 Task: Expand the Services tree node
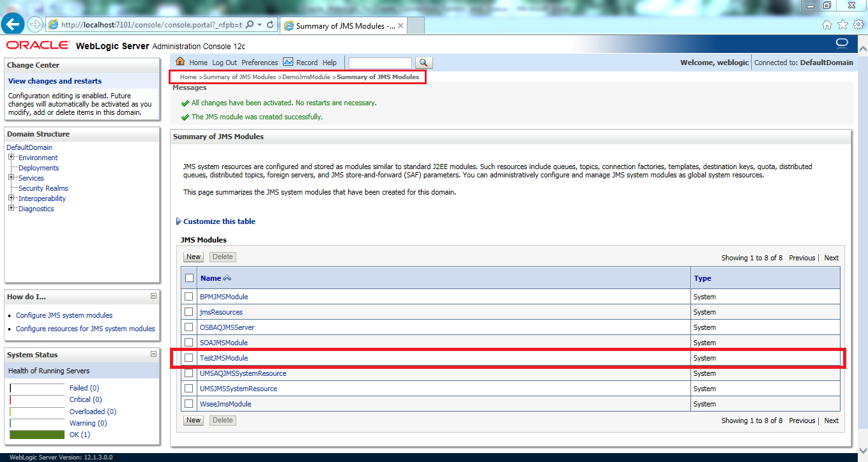pos(11,178)
